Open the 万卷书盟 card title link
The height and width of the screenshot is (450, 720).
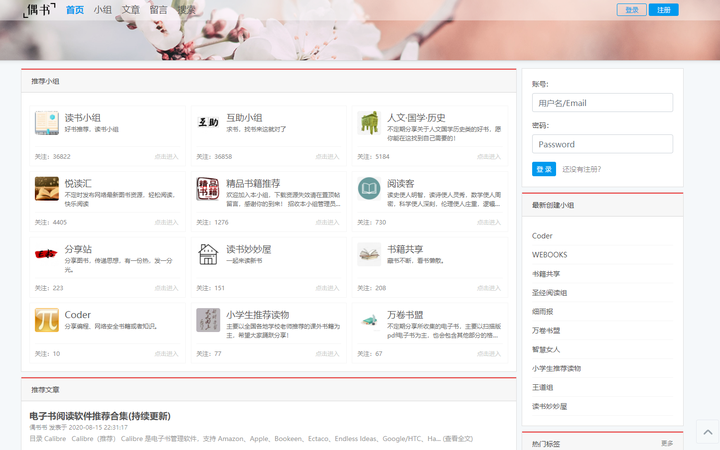point(405,315)
